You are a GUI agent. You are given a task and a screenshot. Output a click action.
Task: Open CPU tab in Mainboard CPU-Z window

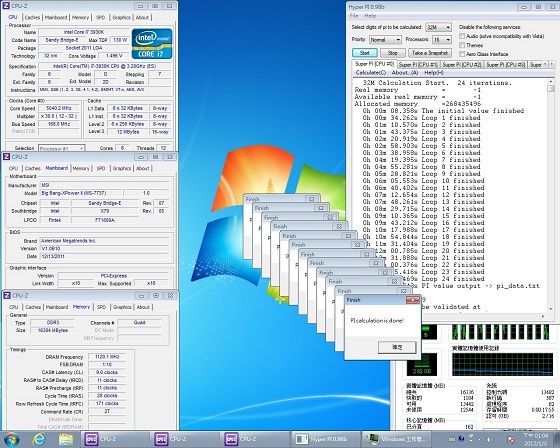[x=13, y=168]
